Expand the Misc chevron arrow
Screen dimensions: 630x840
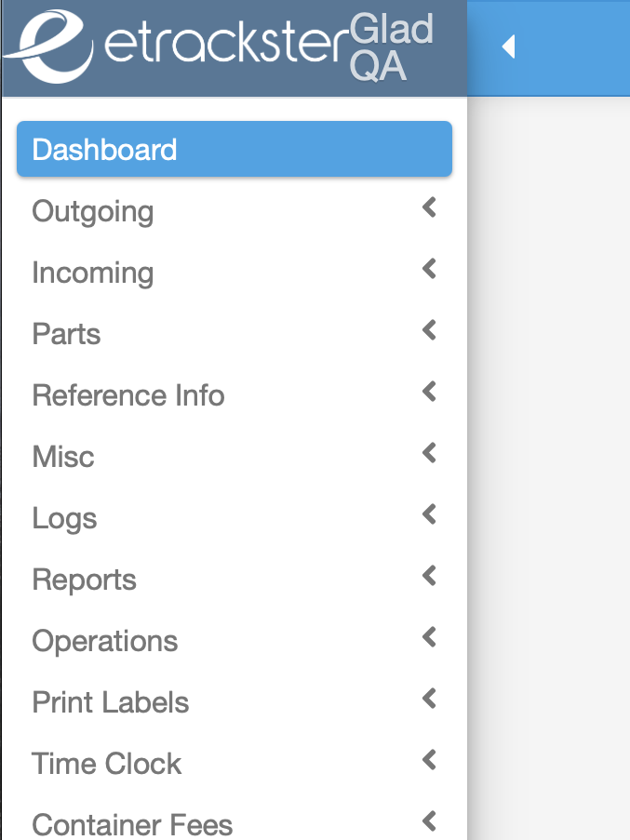point(429,454)
